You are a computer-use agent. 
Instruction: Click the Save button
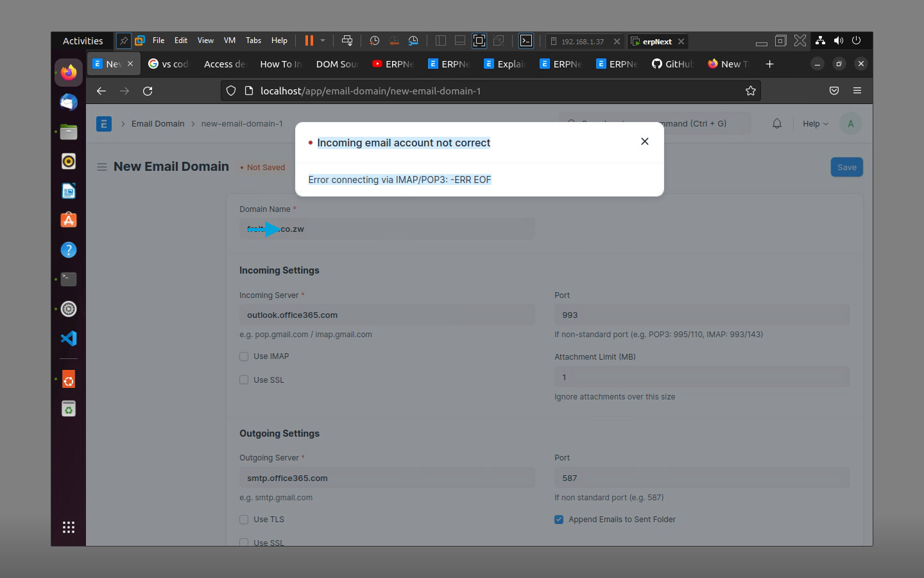click(x=847, y=167)
